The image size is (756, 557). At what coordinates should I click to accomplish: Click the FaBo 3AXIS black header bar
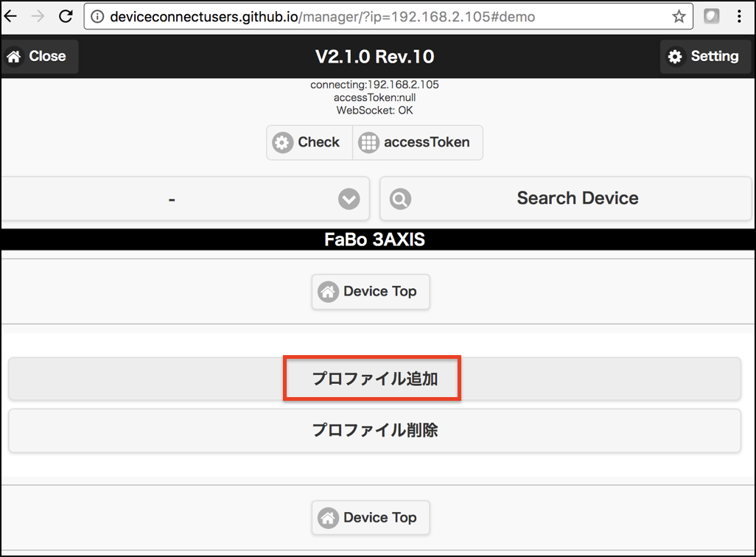[375, 239]
